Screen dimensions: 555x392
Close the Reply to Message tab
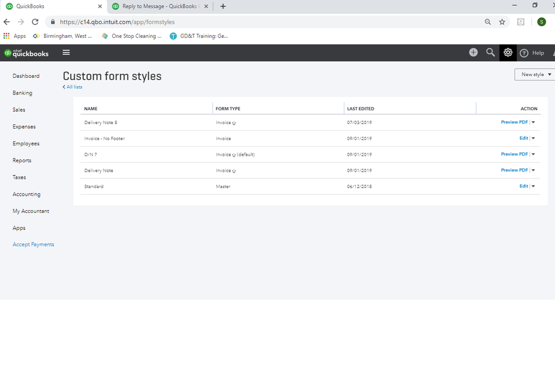[206, 6]
